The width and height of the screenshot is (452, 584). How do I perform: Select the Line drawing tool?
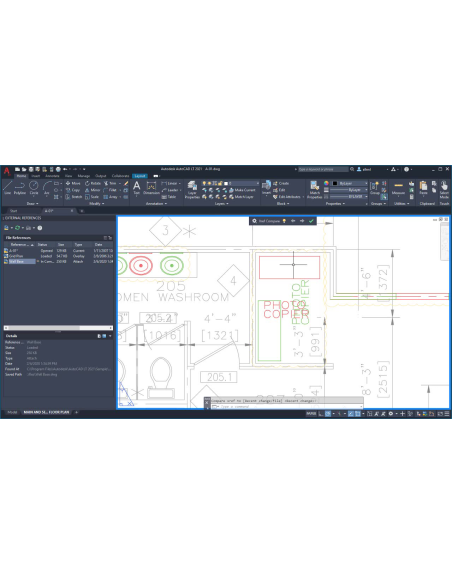tap(7, 187)
